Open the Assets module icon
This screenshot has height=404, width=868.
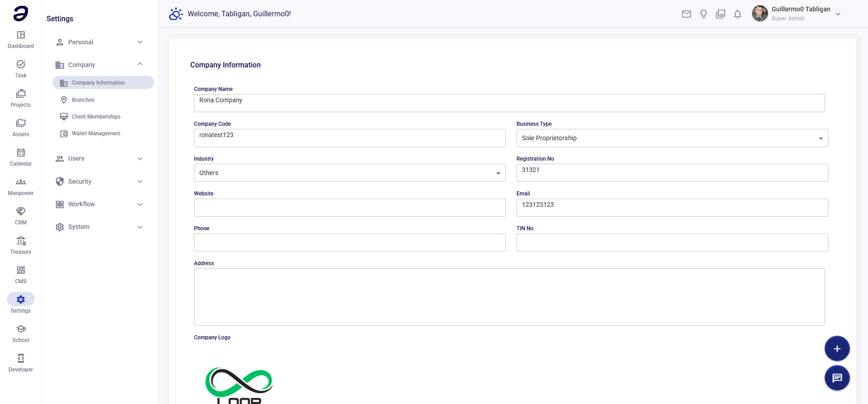(x=21, y=123)
